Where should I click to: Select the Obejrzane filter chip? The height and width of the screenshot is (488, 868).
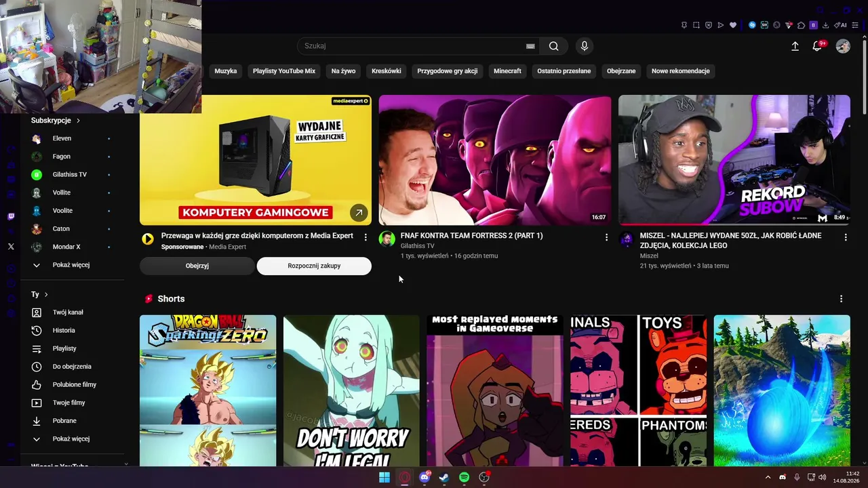621,71
